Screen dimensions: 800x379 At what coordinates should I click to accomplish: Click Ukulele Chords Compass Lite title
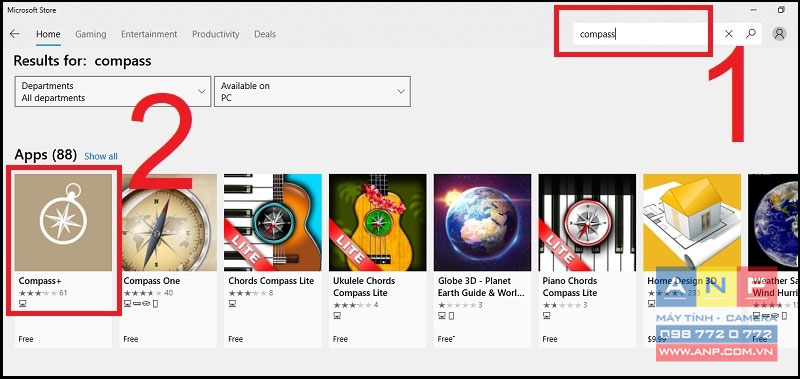tap(364, 287)
